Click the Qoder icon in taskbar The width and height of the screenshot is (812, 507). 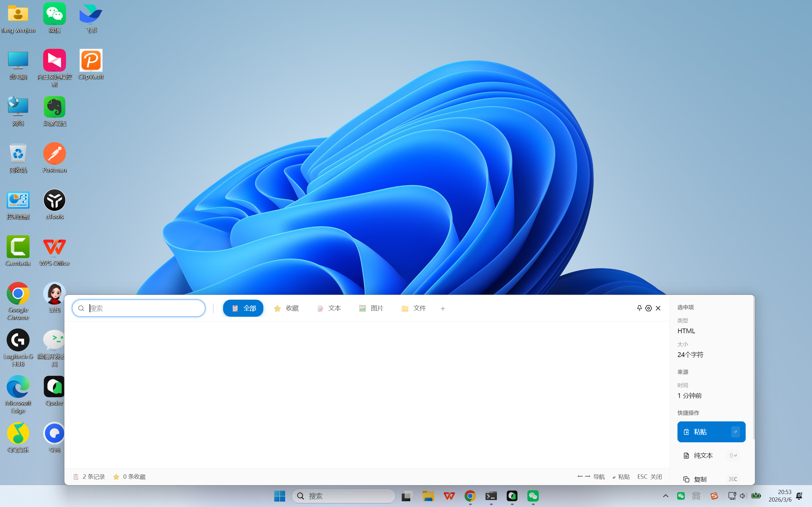click(512, 496)
